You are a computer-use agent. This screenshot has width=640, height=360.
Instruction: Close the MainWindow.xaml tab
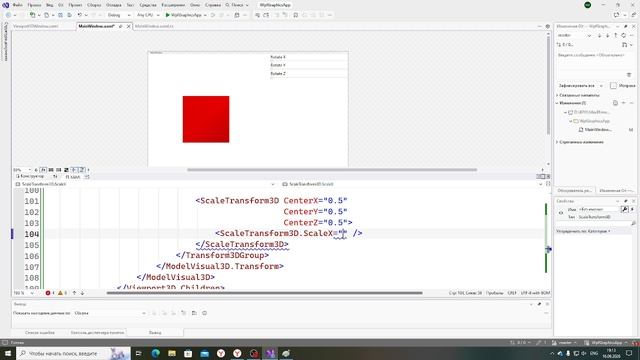(x=129, y=26)
